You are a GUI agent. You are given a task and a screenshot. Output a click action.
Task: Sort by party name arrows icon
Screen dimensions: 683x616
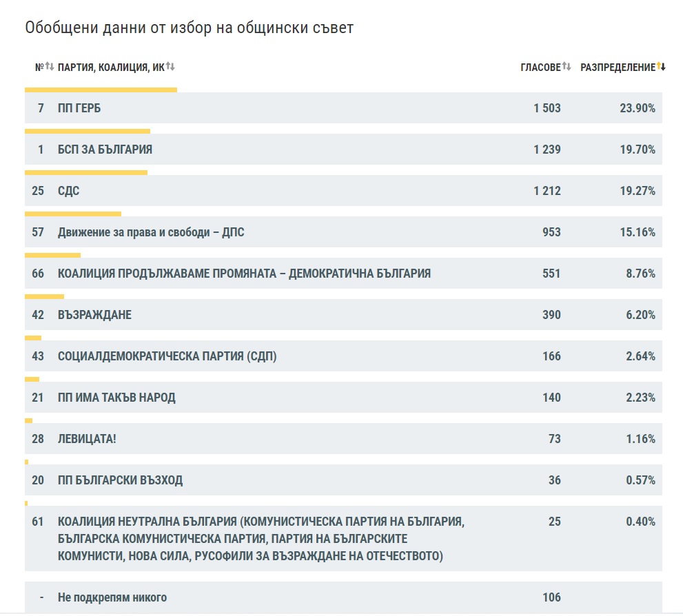(x=170, y=67)
